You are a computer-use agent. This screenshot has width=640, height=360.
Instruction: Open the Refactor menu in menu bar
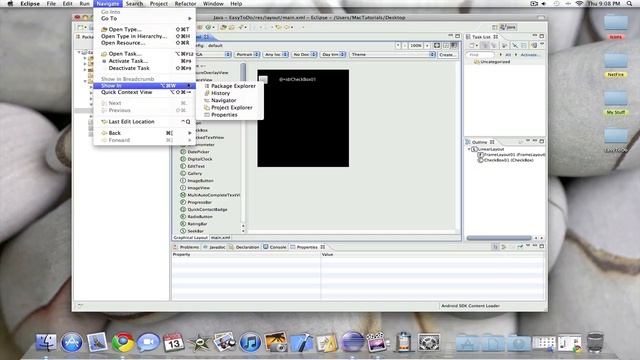185,4
